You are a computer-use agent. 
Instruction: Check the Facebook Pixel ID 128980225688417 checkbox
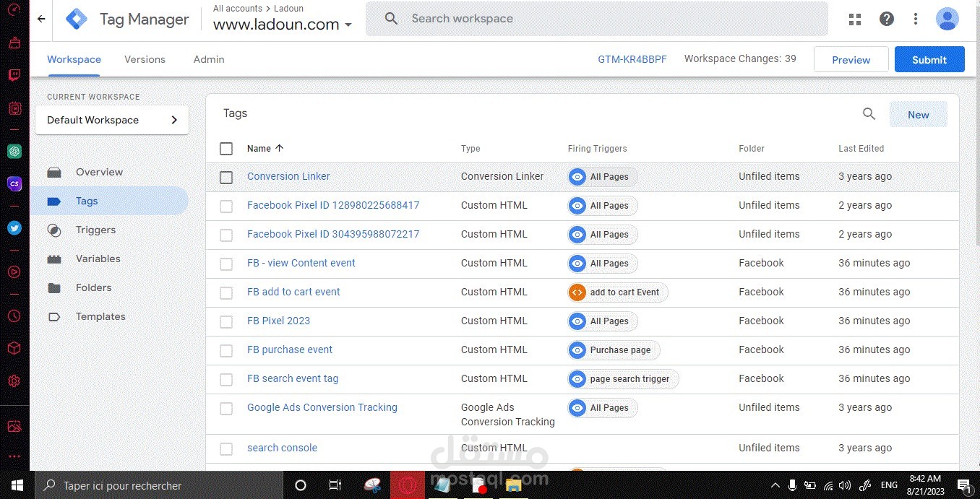tap(226, 207)
